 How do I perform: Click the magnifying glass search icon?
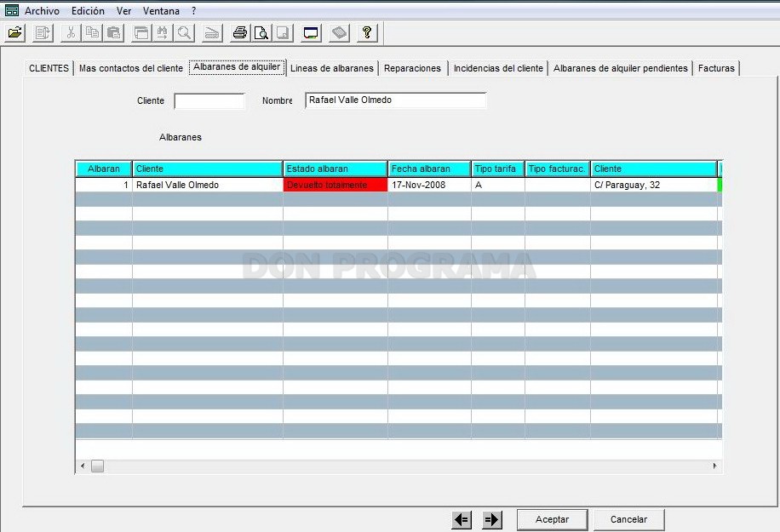pos(184,33)
